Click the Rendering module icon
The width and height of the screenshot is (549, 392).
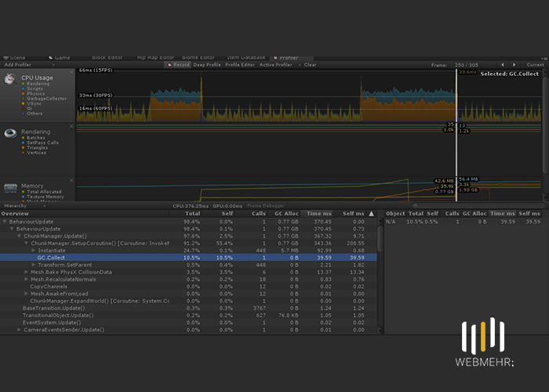point(10,133)
